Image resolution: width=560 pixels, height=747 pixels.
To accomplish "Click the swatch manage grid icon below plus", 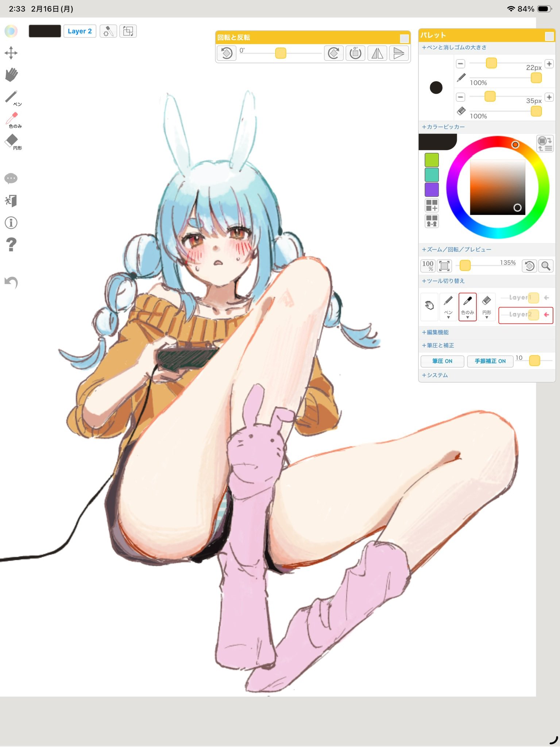I will pyautogui.click(x=432, y=221).
